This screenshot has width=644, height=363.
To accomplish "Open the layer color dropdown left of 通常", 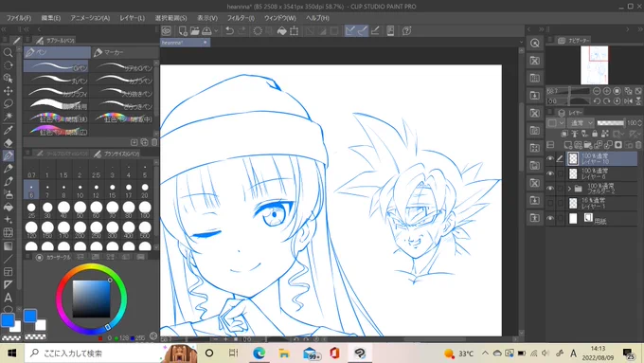I will [556, 123].
